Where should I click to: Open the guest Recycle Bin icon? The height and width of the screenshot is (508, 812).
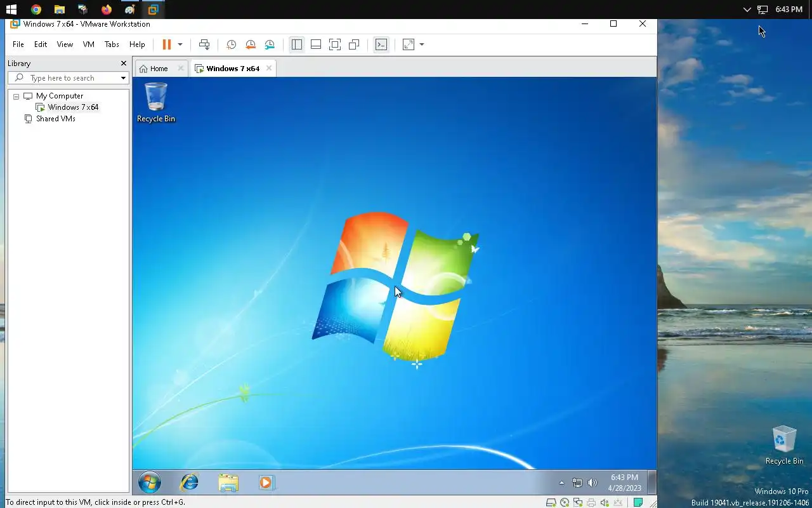(156, 103)
